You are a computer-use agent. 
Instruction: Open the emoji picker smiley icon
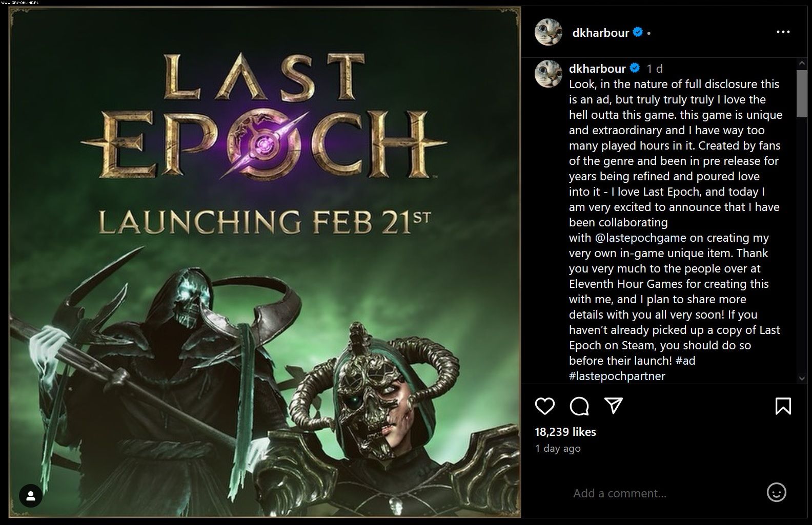click(776, 493)
